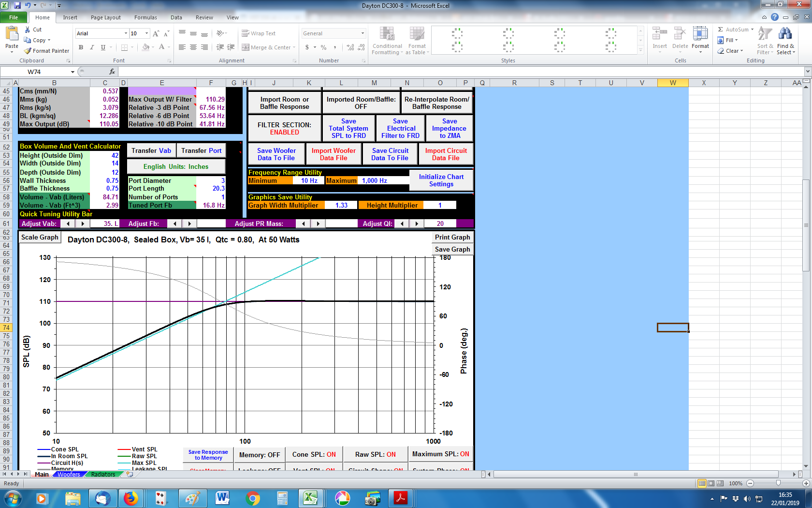Toggle Memory: OFF button
This screenshot has height=508, width=812.
tap(260, 455)
